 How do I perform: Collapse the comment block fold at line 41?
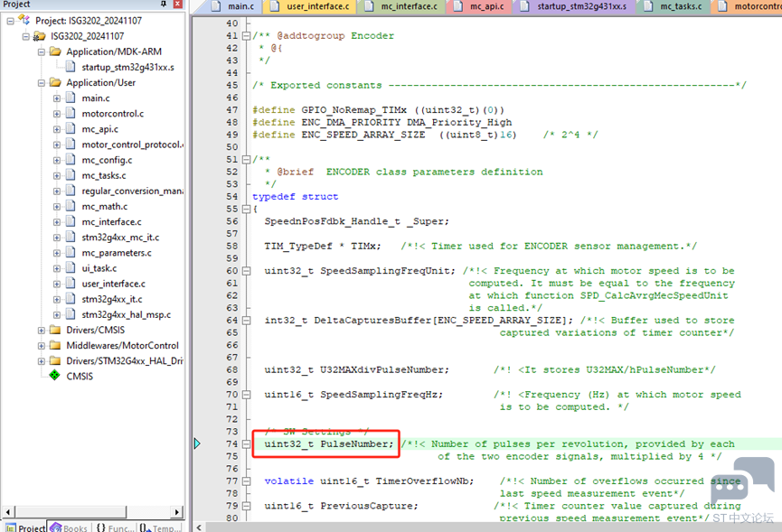tap(246, 36)
